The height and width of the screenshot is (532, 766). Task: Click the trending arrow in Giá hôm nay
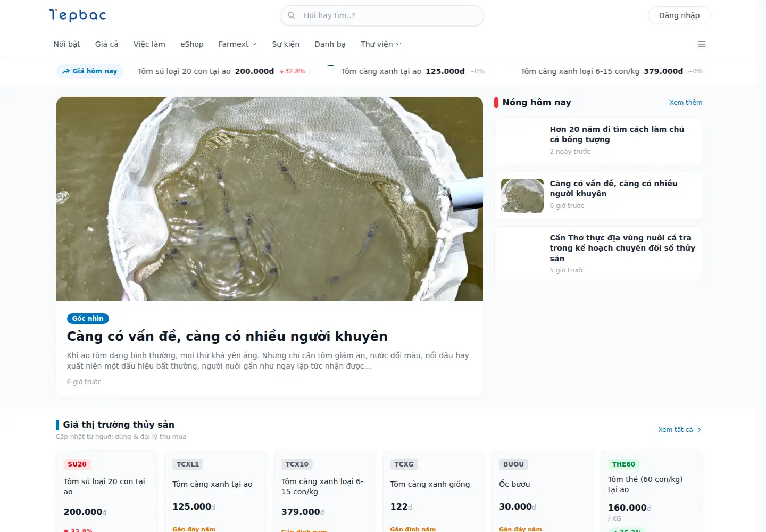click(x=66, y=71)
